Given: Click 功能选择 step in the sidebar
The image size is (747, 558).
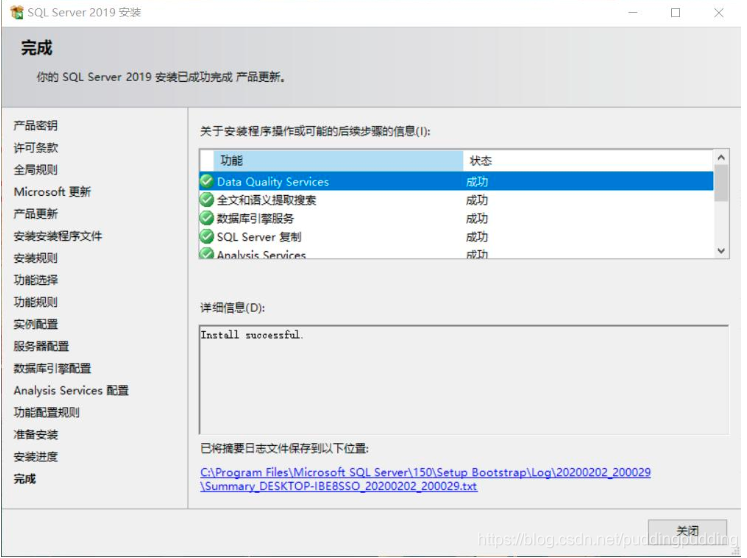Looking at the screenshot, I should pos(36,280).
